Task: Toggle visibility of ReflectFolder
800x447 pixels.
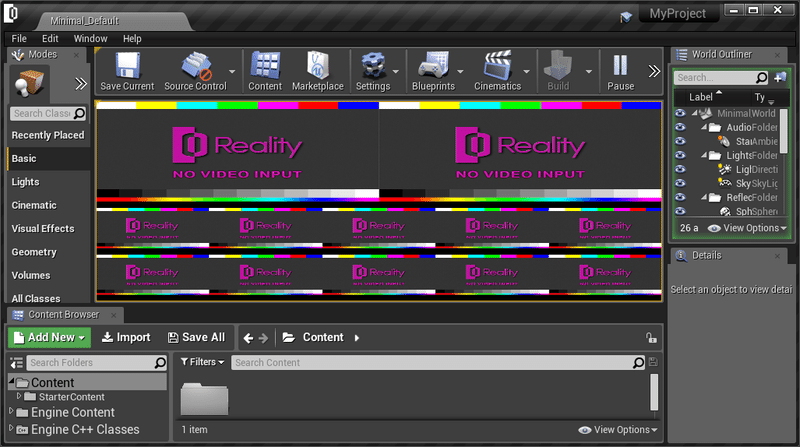Action: [x=680, y=197]
